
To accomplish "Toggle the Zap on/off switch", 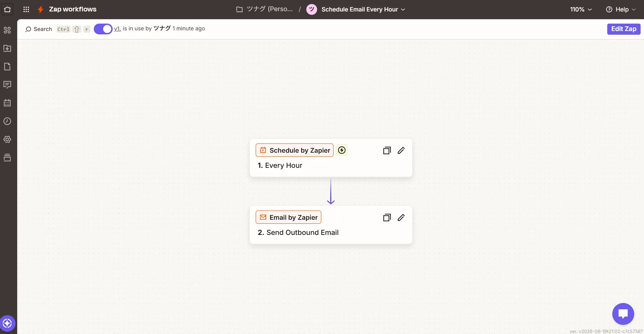I will (103, 29).
